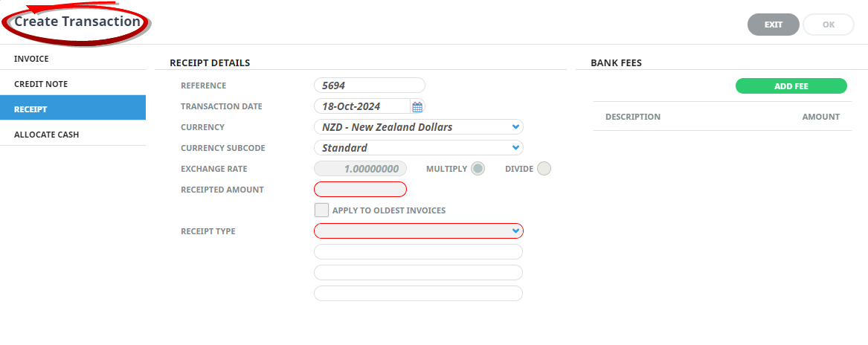Select the Divide exchange rate option
The height and width of the screenshot is (345, 868).
(x=544, y=169)
